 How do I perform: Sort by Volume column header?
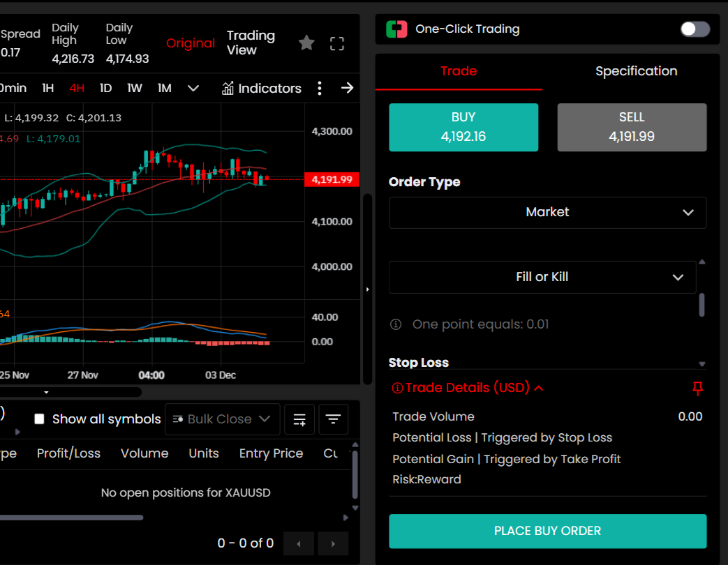[144, 453]
